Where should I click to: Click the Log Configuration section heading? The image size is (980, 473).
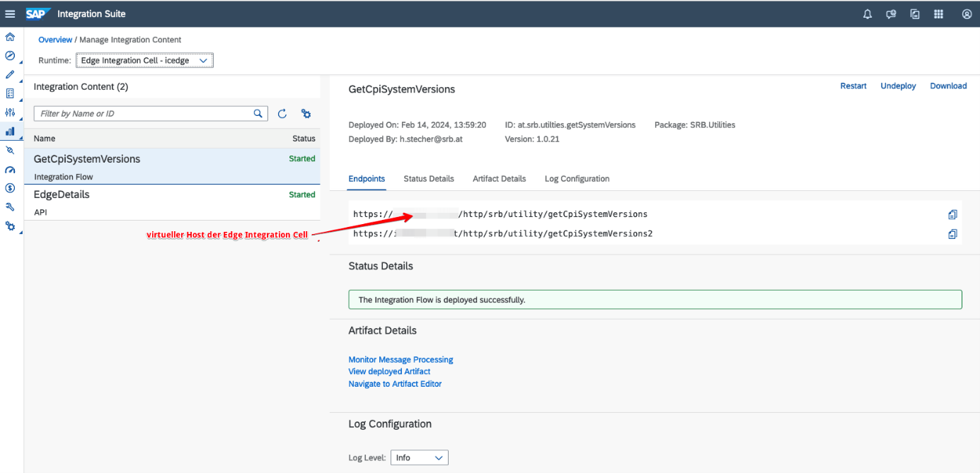click(x=390, y=424)
